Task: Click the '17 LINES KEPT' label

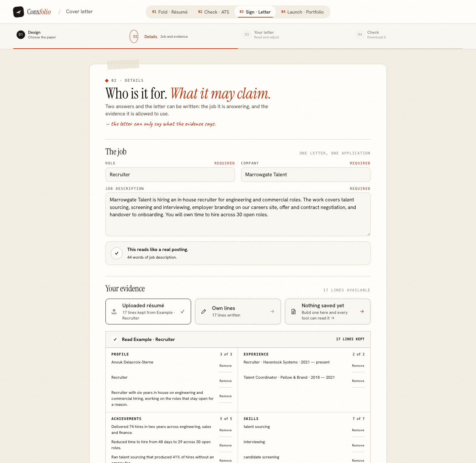Action: pyautogui.click(x=350, y=339)
